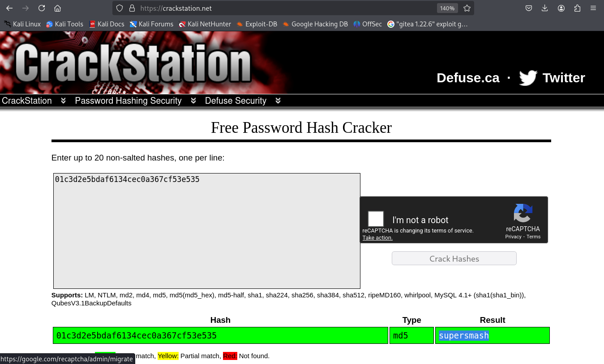Viewport: 604px width, 364px height.
Task: Follow the Defuse.ca header link
Action: tap(467, 78)
